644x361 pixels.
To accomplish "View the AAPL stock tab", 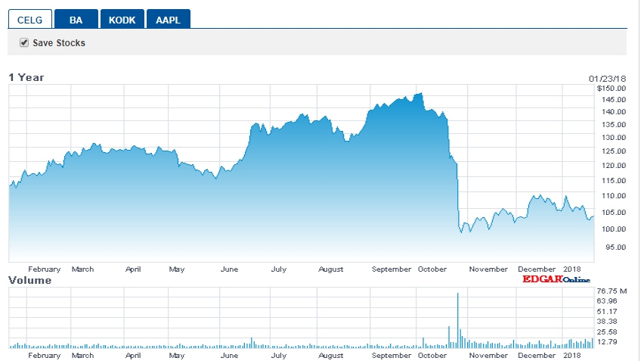I will pyautogui.click(x=169, y=20).
